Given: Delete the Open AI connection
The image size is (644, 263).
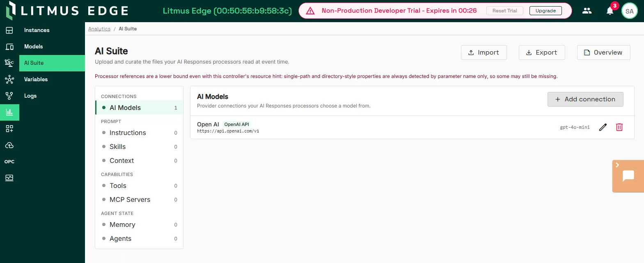Looking at the screenshot, I should [x=619, y=127].
